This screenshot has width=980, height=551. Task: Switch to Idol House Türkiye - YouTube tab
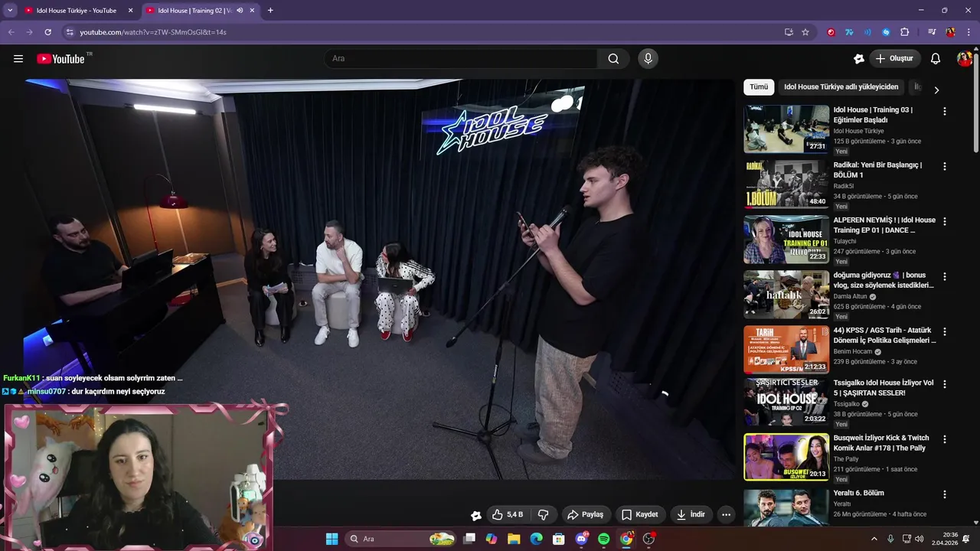78,11
